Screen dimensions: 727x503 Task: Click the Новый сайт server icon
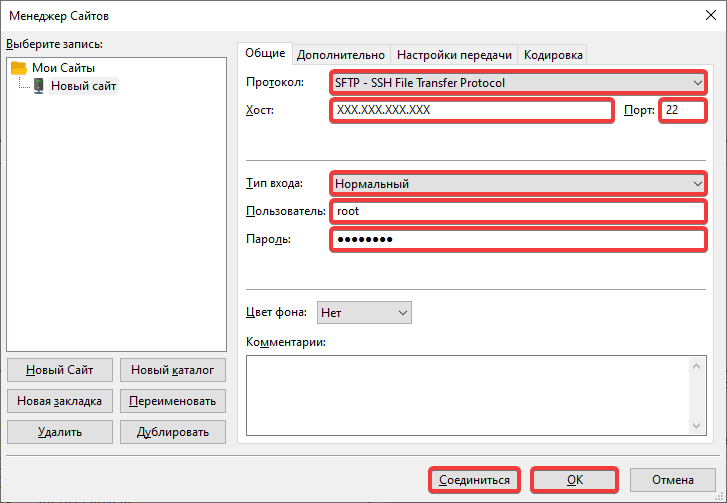[x=38, y=86]
